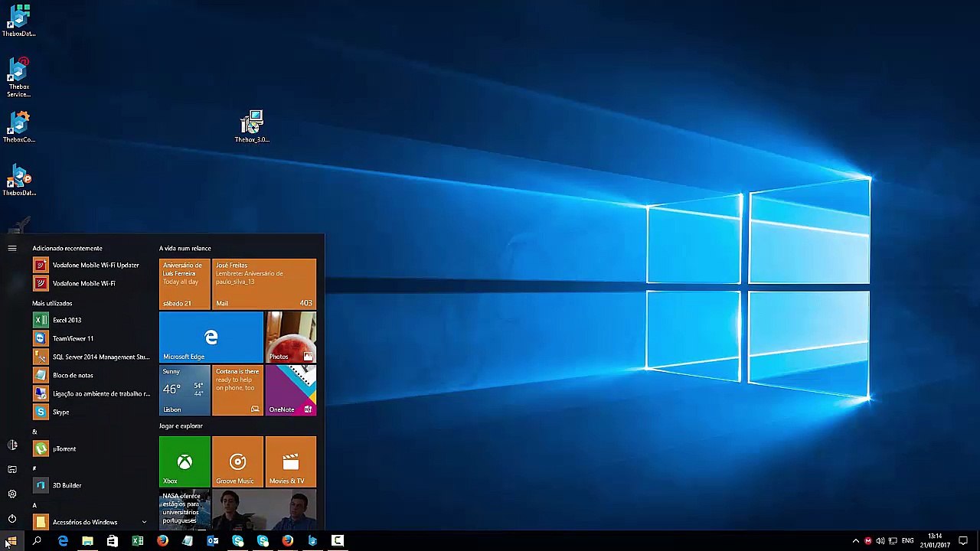
Task: Click the Power button in Start
Action: tap(12, 518)
